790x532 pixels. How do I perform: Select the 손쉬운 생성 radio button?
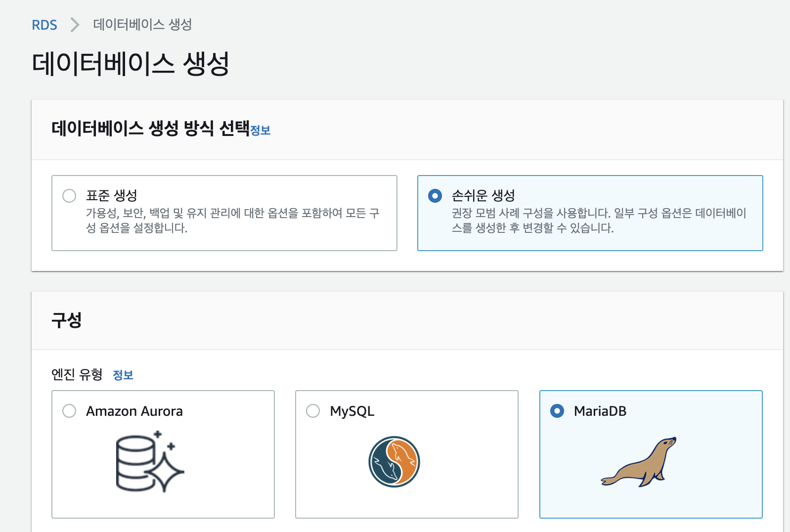tap(435, 196)
